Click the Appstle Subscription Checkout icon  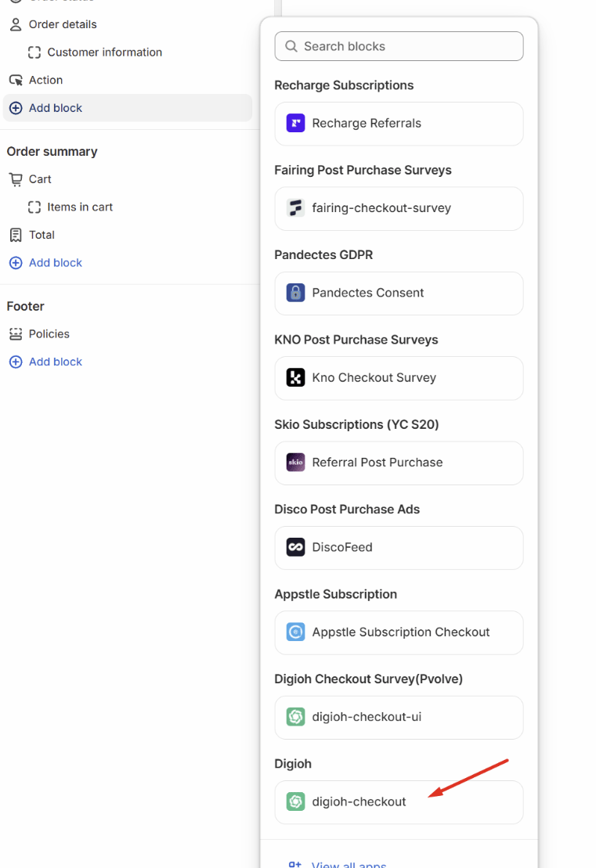pos(295,632)
